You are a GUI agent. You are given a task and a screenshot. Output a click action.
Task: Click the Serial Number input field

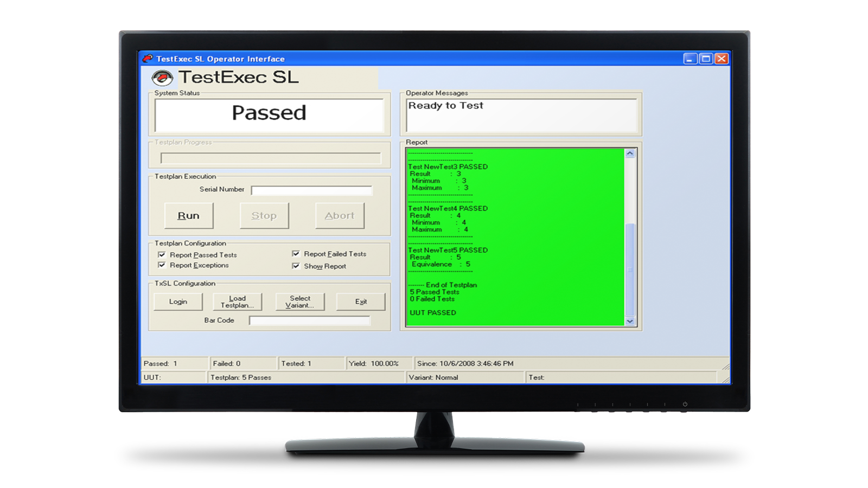click(x=312, y=190)
